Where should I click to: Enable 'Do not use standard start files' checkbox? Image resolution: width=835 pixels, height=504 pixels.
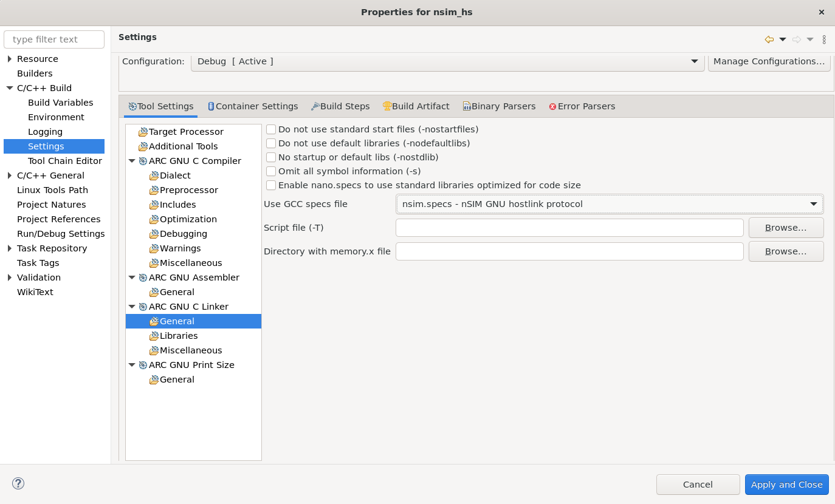(271, 129)
